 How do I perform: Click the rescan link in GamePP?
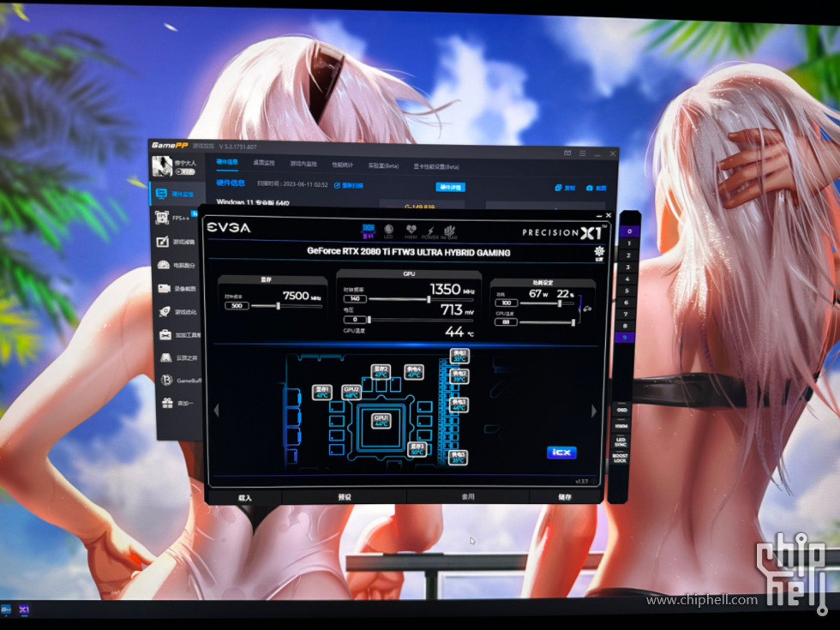(x=349, y=186)
